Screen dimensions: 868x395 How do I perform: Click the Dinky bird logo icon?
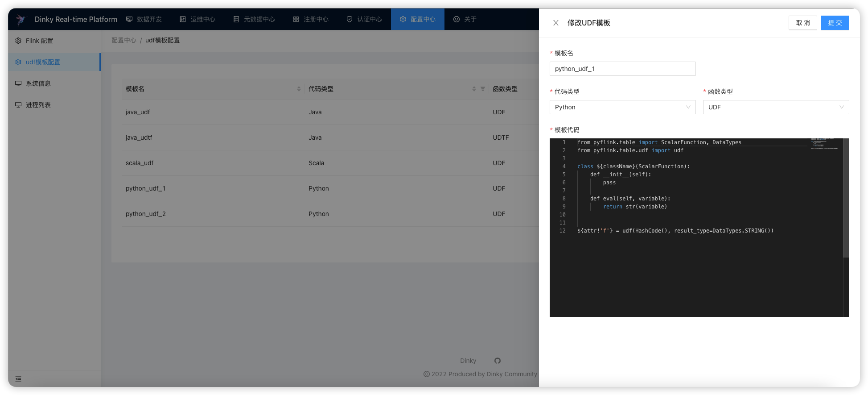point(21,19)
